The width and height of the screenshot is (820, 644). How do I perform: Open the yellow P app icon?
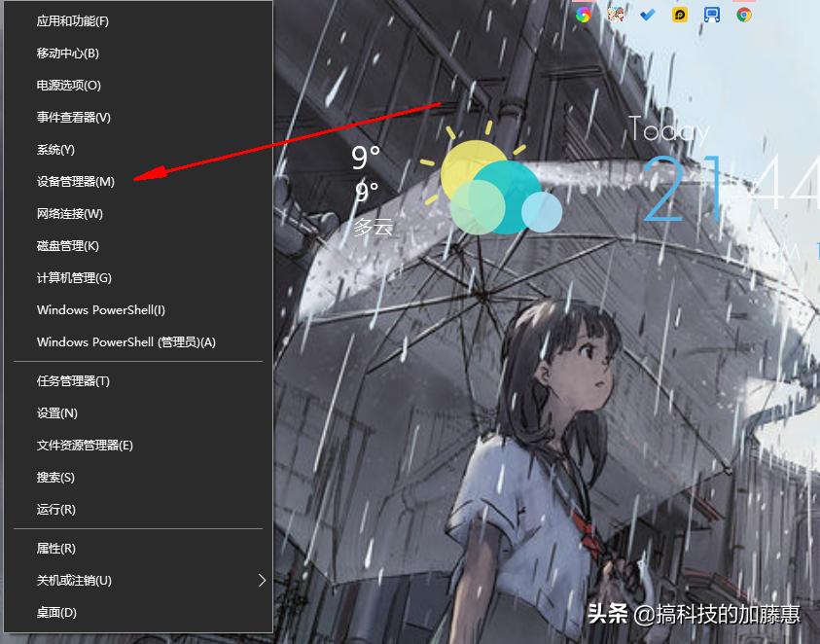(x=679, y=15)
